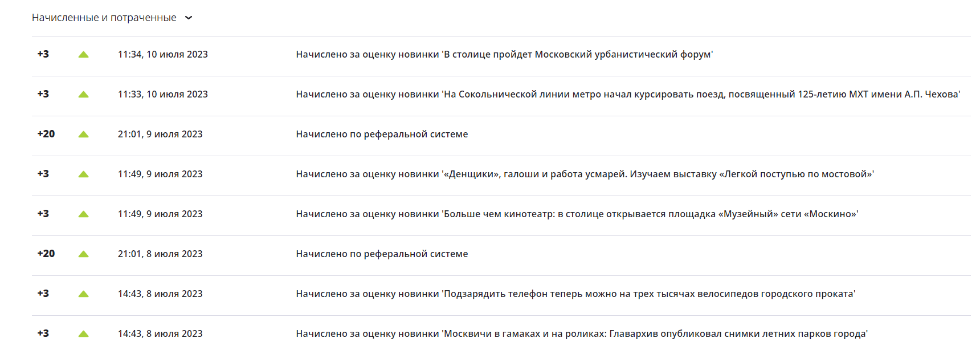Click green arrow icon for 11:34, 10 июля entry
The width and height of the screenshot is (980, 350).
click(83, 55)
